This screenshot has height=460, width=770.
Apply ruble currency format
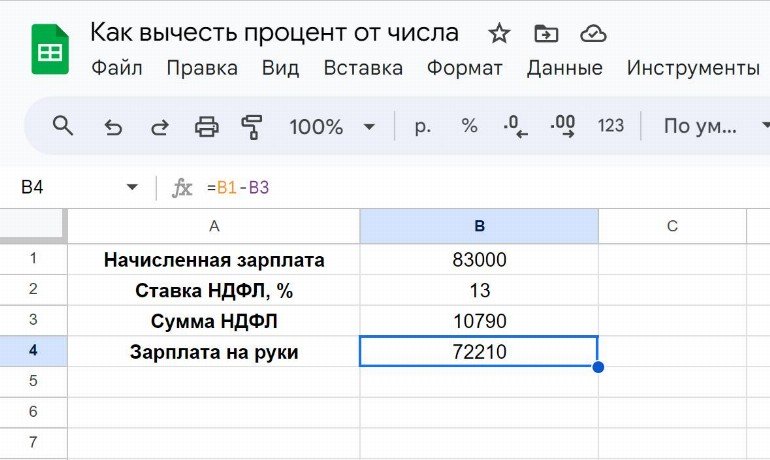[x=422, y=126]
